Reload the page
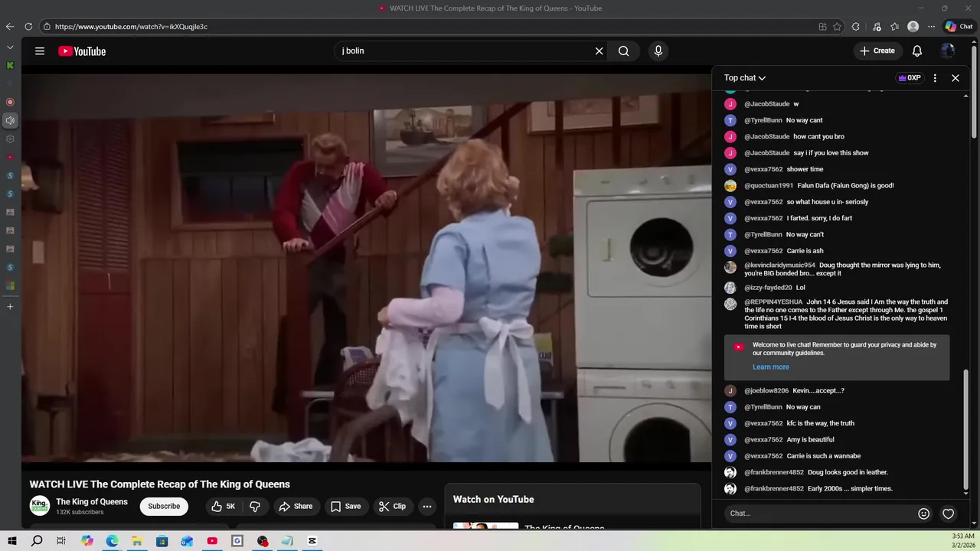 (28, 26)
